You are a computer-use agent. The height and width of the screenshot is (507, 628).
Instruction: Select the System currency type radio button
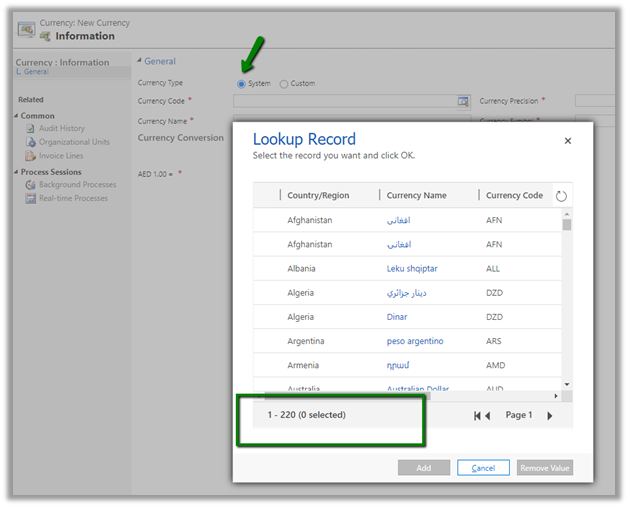click(x=242, y=84)
